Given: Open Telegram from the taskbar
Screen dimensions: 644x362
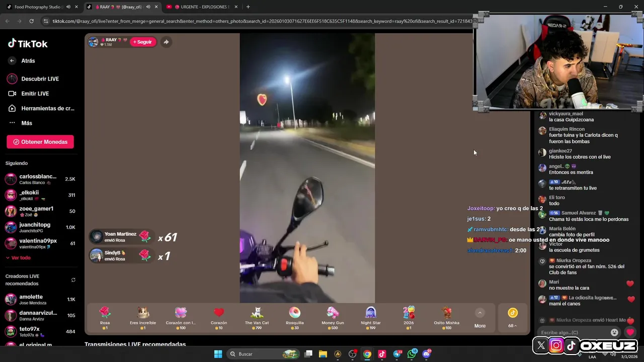Looking at the screenshot, I should point(397,354).
